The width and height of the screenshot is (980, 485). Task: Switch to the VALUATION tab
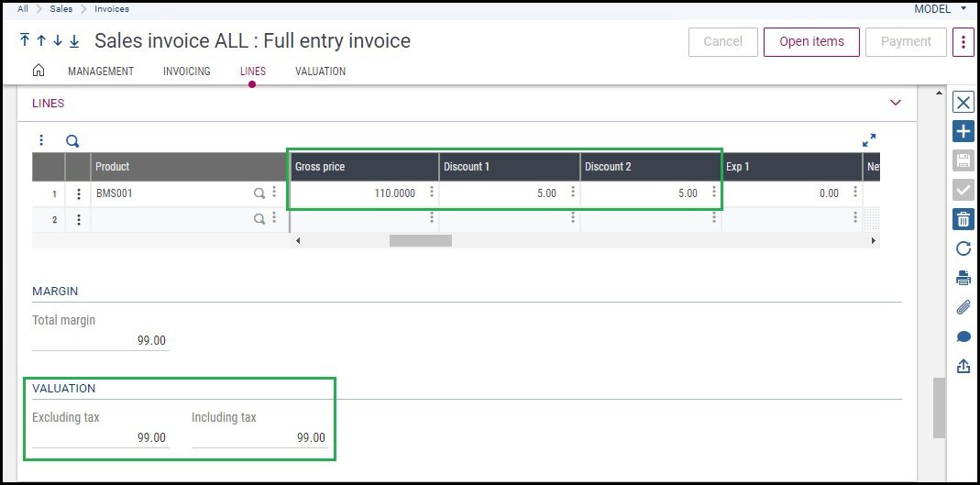[320, 72]
